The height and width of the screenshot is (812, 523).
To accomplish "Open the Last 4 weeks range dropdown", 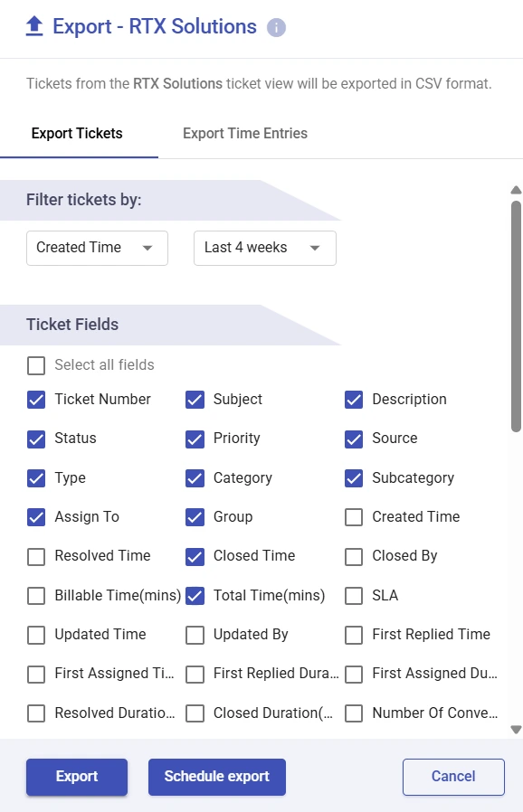I will tap(265, 248).
